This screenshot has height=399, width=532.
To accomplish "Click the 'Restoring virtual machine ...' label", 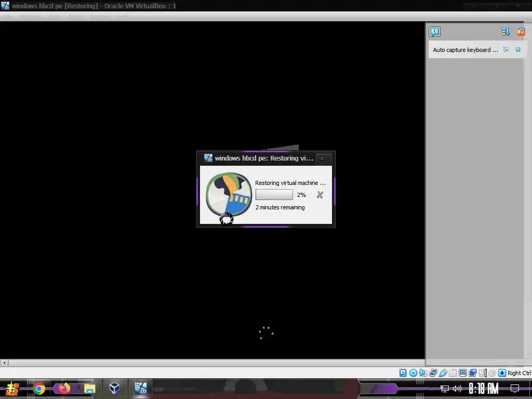I will point(290,183).
